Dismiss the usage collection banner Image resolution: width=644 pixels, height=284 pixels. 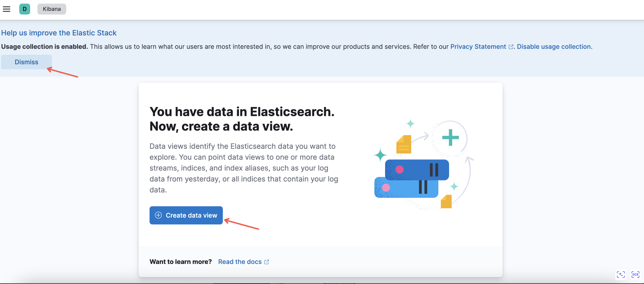27,62
